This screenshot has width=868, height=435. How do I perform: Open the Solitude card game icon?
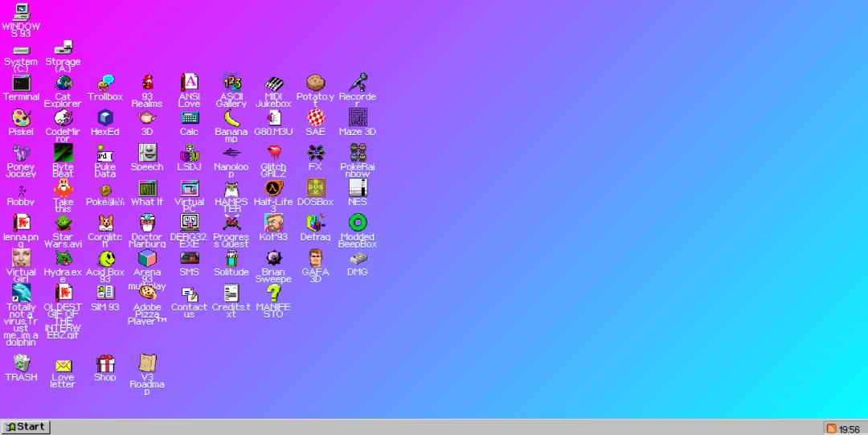(231, 258)
